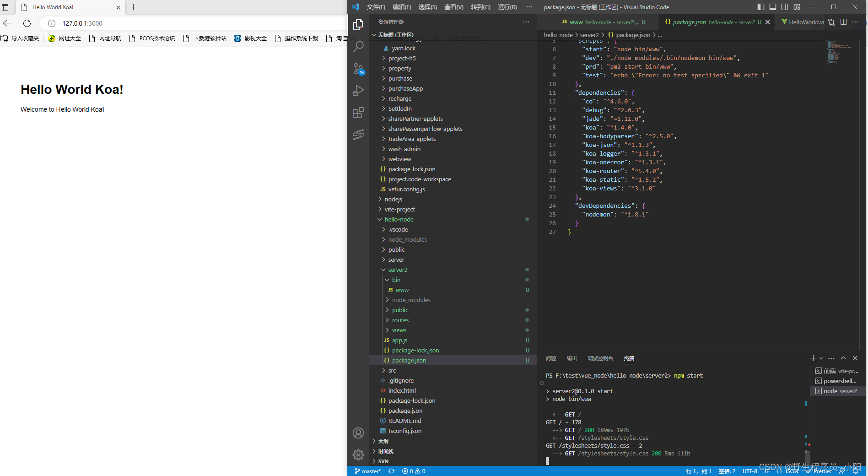Screen dimensions: 868x476
Task: Open the 查看(V) menu
Action: point(454,7)
